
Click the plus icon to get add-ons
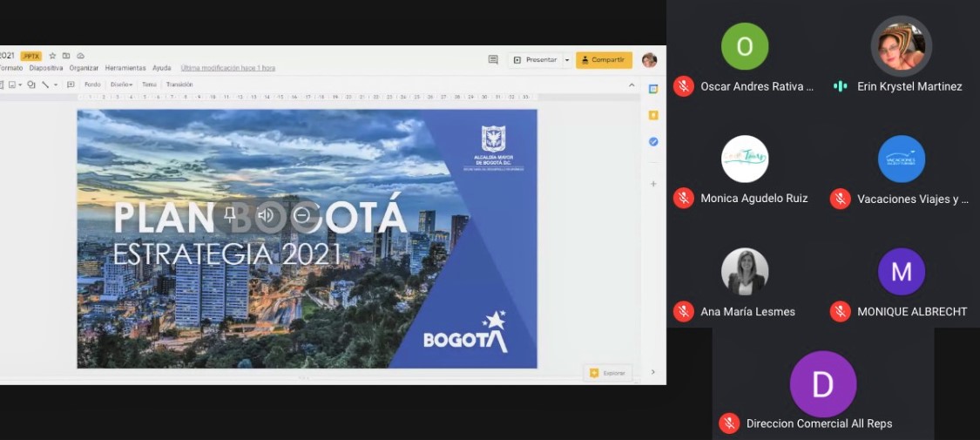tap(653, 184)
